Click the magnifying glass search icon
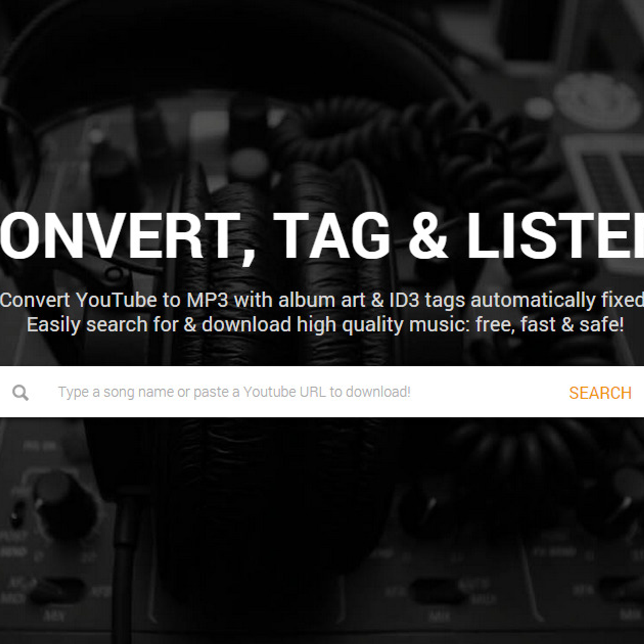 click(20, 392)
